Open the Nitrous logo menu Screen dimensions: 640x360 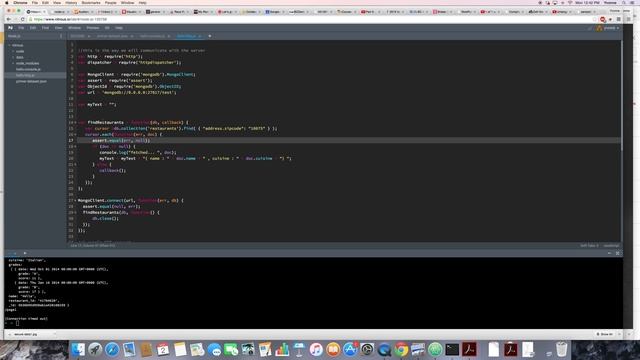(x=10, y=28)
